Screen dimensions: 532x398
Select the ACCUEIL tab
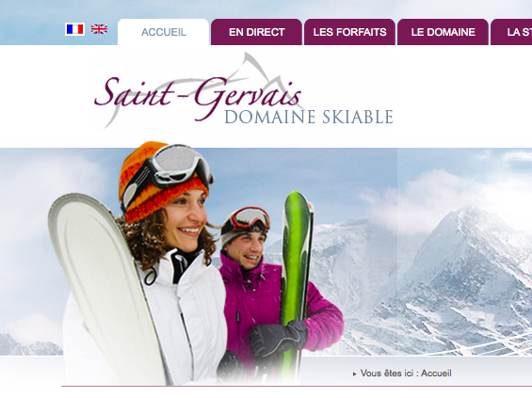click(x=163, y=32)
